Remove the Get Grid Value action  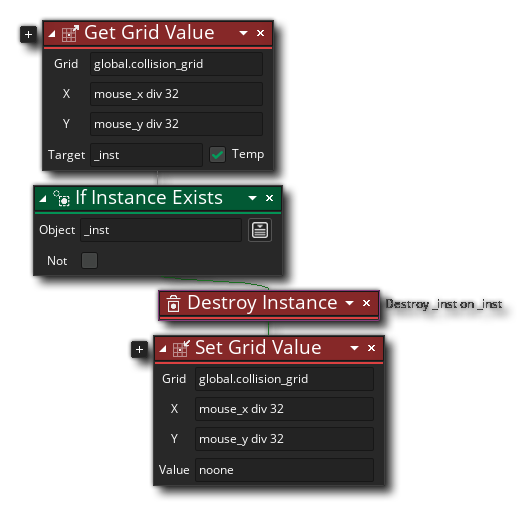coord(261,33)
